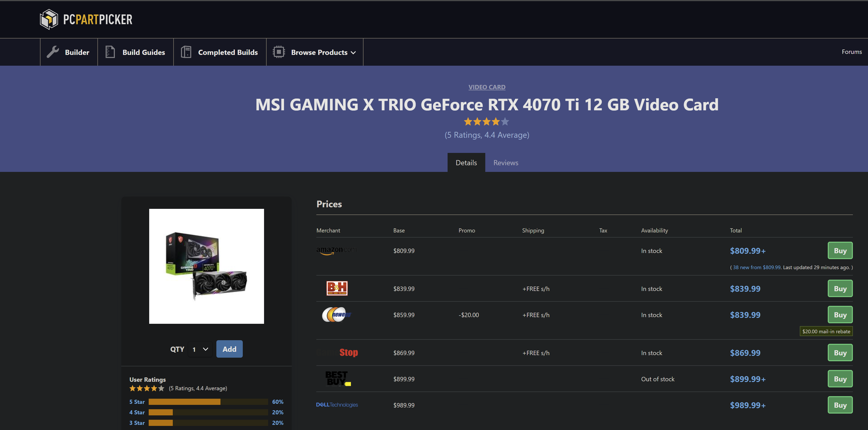This screenshot has width=868, height=430.
Task: Click Buy for the $869.99 GameStop listing
Action: pyautogui.click(x=840, y=353)
